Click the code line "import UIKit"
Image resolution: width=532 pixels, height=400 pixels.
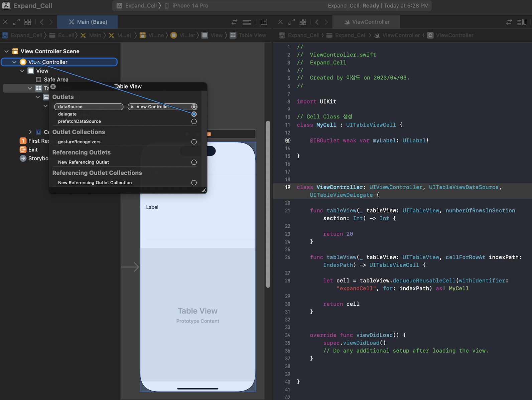point(316,102)
